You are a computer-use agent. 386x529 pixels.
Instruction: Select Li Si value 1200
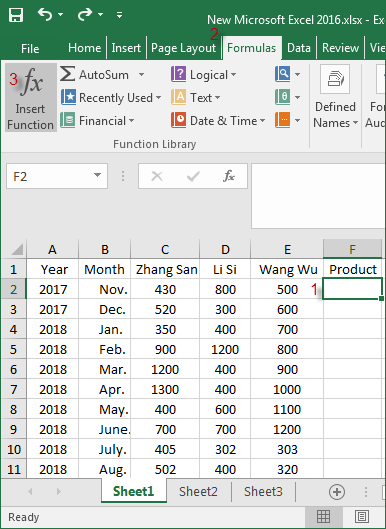click(x=225, y=349)
